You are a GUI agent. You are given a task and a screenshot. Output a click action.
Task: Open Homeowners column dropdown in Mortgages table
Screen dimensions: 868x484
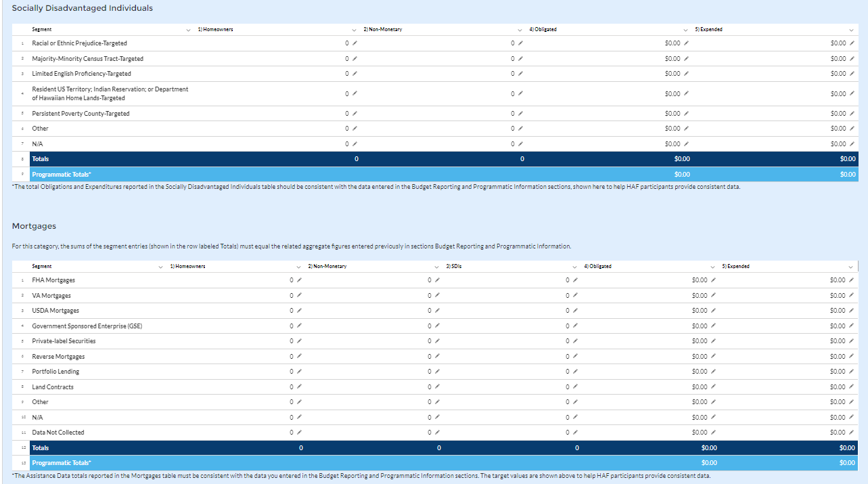click(298, 267)
